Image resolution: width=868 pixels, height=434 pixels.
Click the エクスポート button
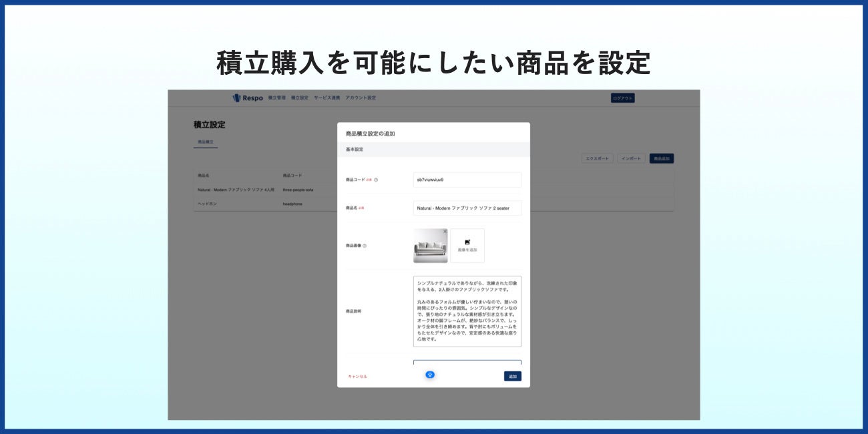pos(597,159)
